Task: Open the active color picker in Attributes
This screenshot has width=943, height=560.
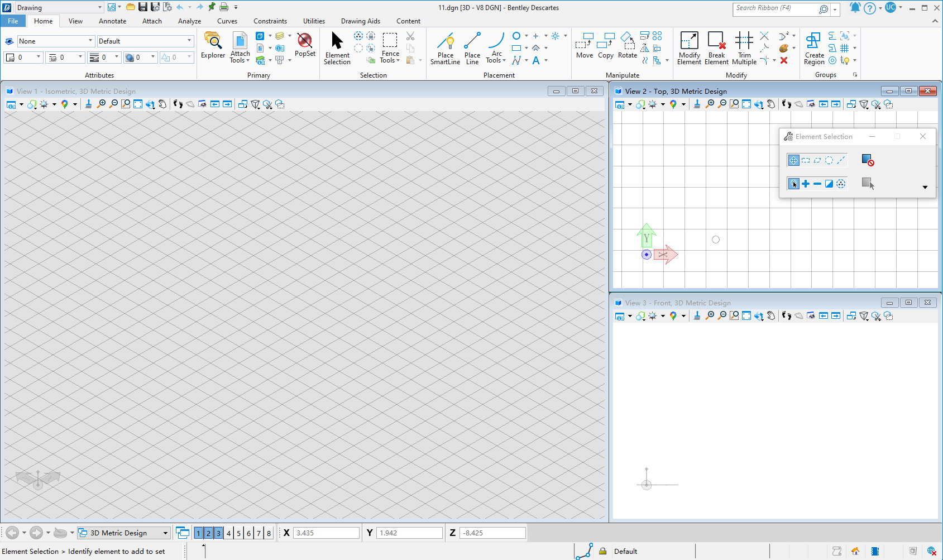Action: coord(23,58)
